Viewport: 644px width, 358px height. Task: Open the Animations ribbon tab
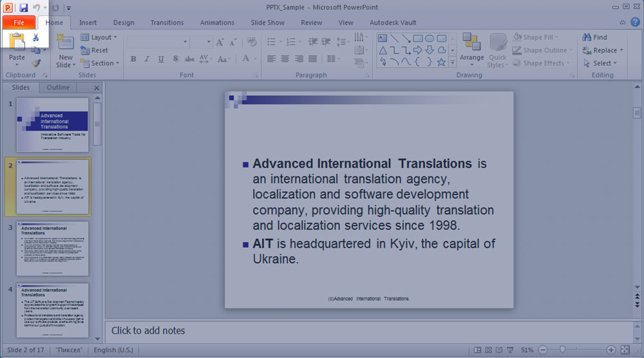[217, 23]
